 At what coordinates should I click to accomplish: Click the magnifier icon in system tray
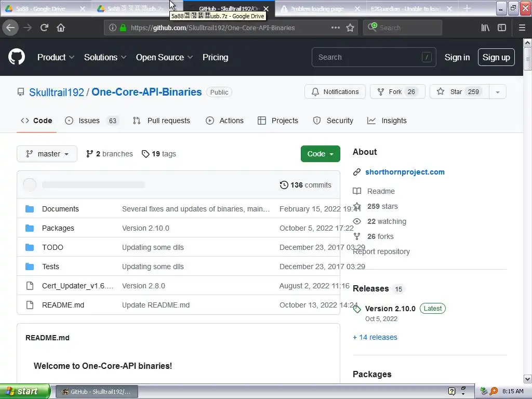[x=494, y=391]
